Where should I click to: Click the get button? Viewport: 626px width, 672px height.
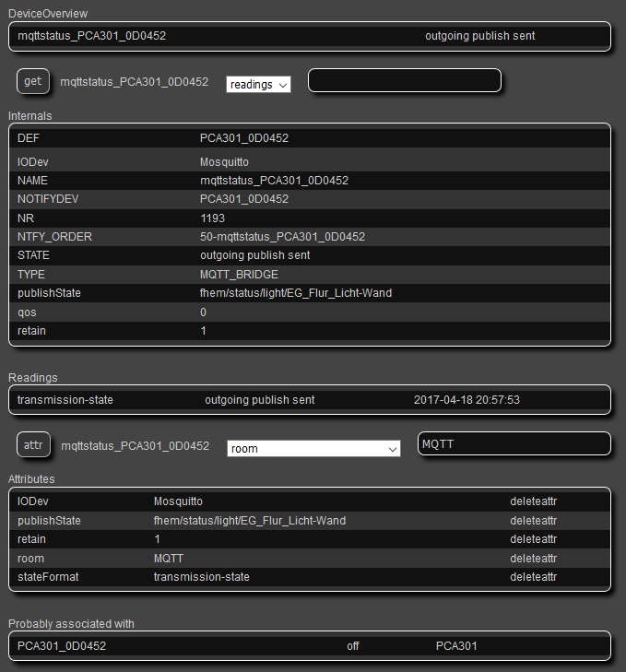coord(32,81)
